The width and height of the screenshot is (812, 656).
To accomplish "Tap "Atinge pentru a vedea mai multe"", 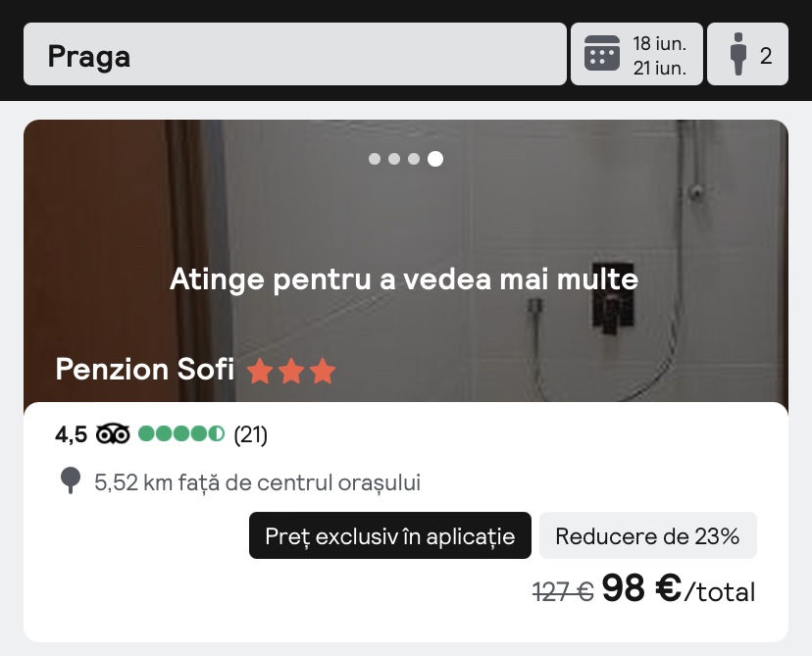I will coord(404,279).
